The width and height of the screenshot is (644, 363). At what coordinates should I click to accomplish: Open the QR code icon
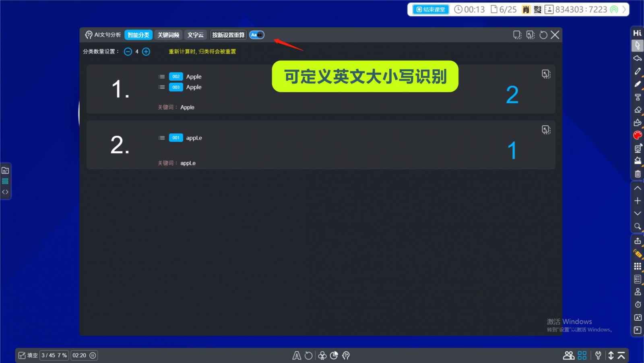[538, 9]
